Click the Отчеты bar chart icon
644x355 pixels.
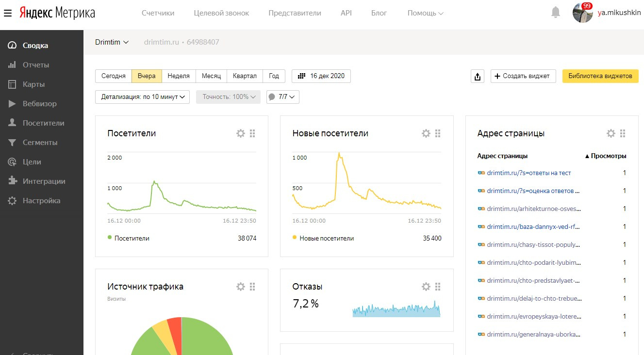click(12, 65)
